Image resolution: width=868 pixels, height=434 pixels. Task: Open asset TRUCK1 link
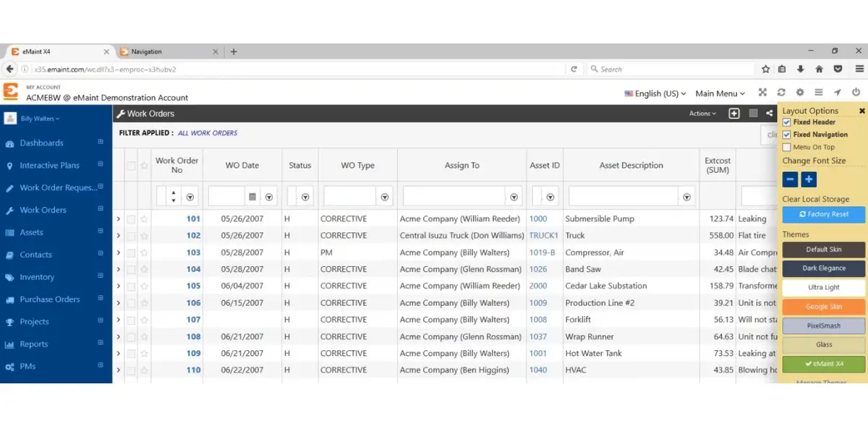click(x=544, y=236)
